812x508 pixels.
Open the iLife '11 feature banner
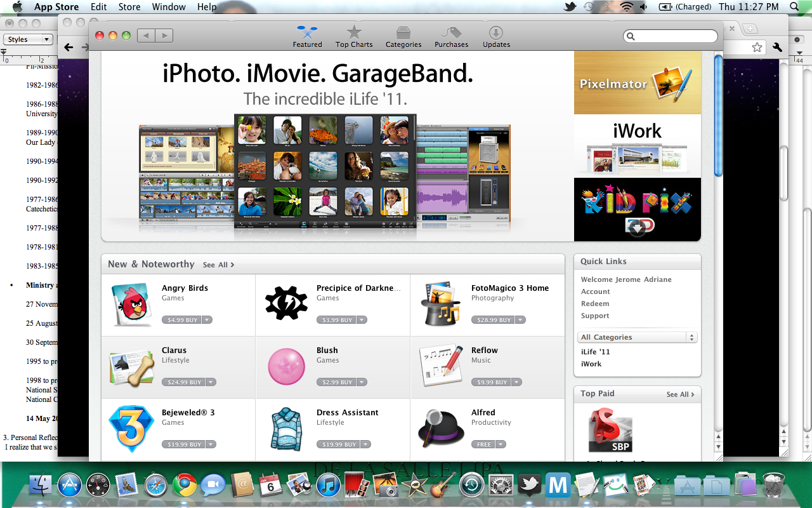pyautogui.click(x=337, y=146)
